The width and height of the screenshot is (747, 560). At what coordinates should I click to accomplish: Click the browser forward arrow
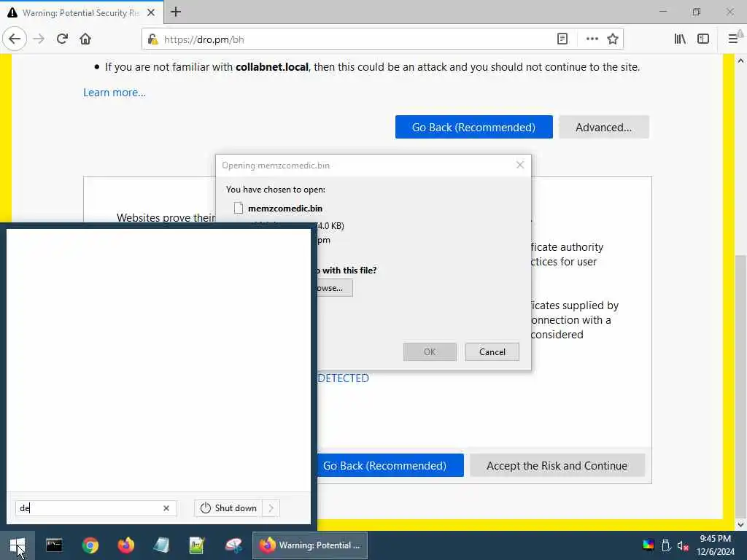point(39,39)
